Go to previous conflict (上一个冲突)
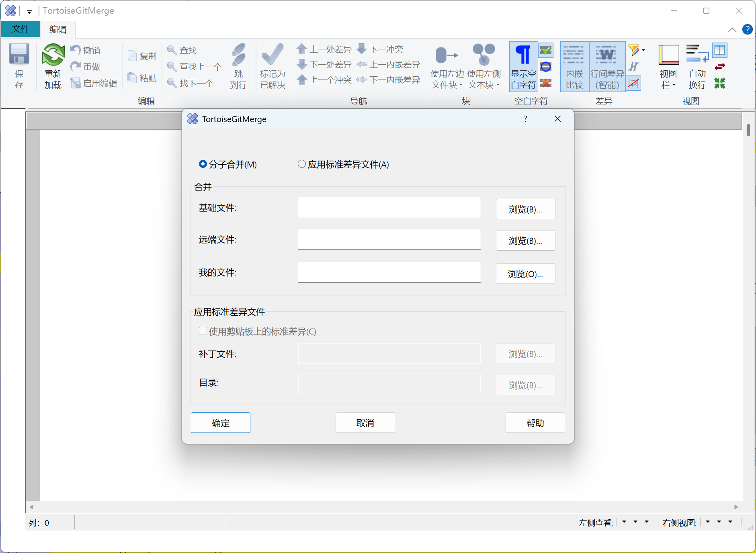 (324, 80)
